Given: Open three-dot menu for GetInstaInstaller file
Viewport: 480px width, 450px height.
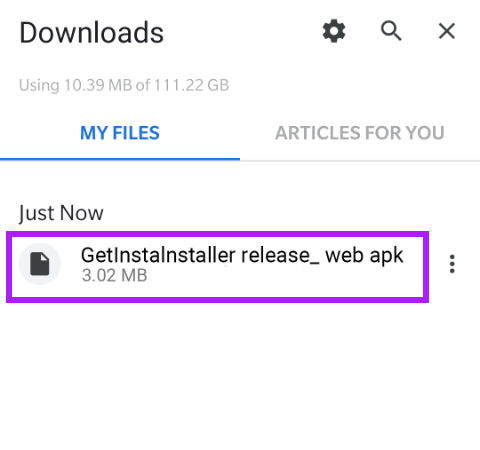Looking at the screenshot, I should point(452,264).
